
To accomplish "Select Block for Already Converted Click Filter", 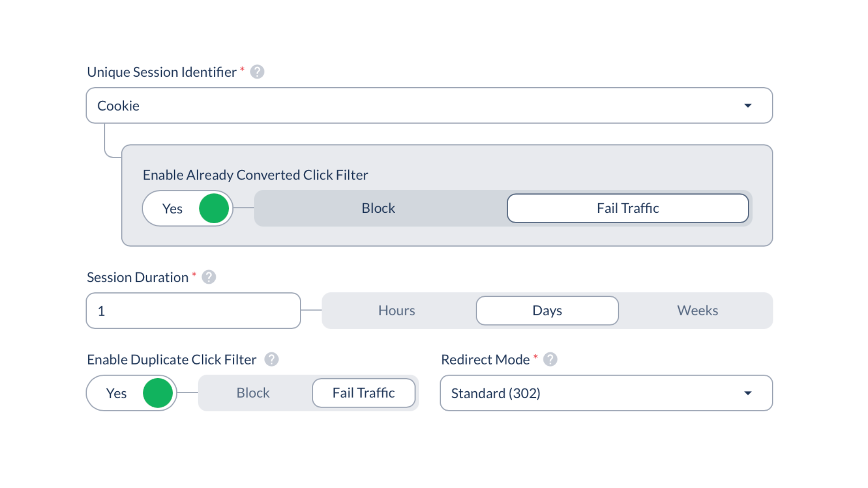I will click(x=378, y=208).
